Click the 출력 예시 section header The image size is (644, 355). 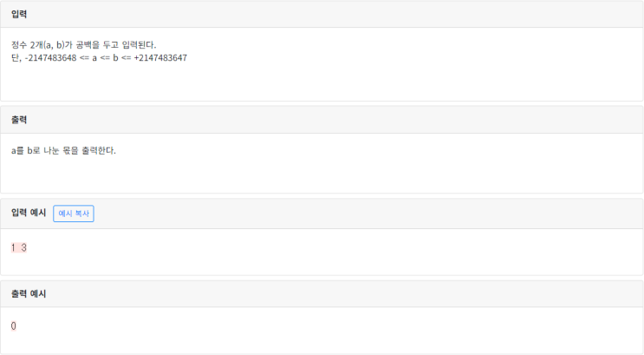click(x=29, y=293)
